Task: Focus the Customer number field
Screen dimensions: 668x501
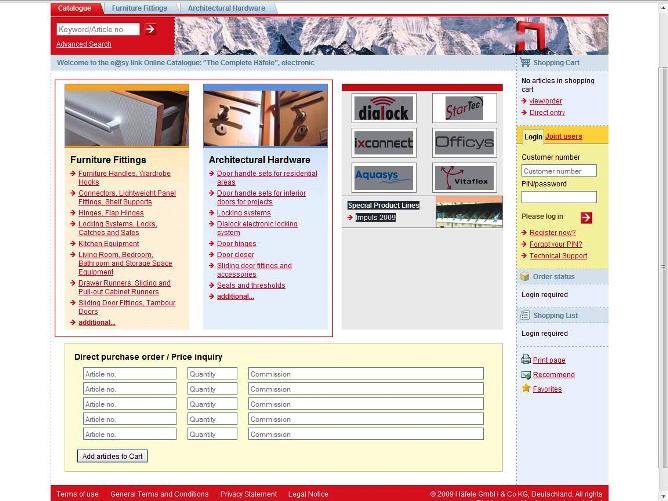Action: (x=559, y=171)
